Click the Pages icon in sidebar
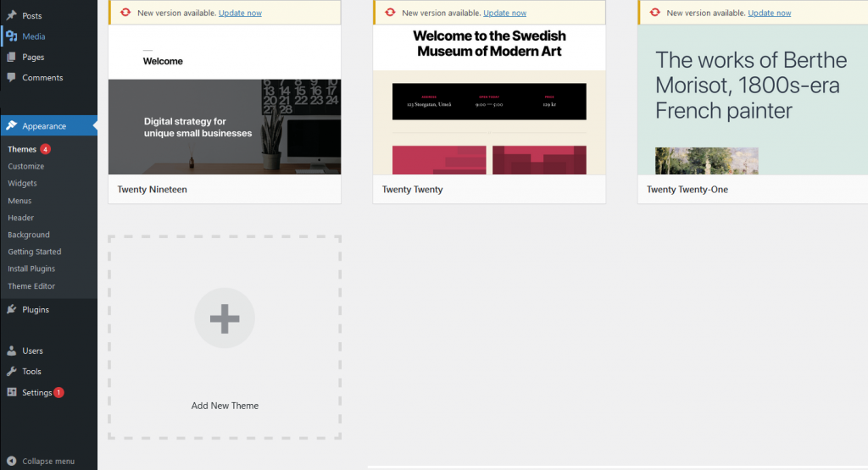 click(x=11, y=57)
